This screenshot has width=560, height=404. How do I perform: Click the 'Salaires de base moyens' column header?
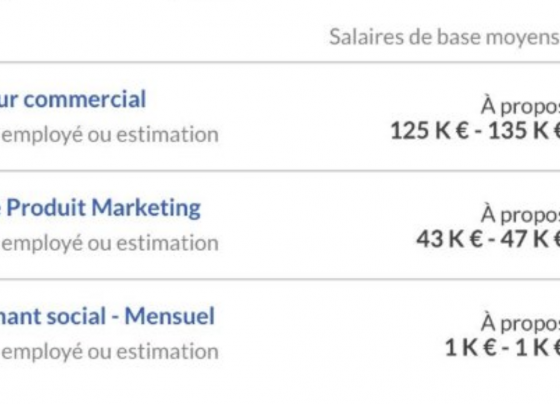click(x=444, y=37)
